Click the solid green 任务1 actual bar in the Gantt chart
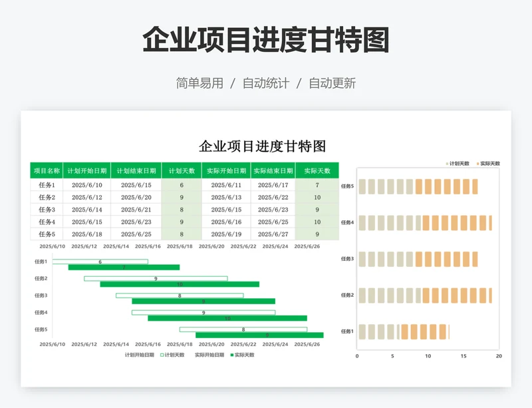 point(124,268)
